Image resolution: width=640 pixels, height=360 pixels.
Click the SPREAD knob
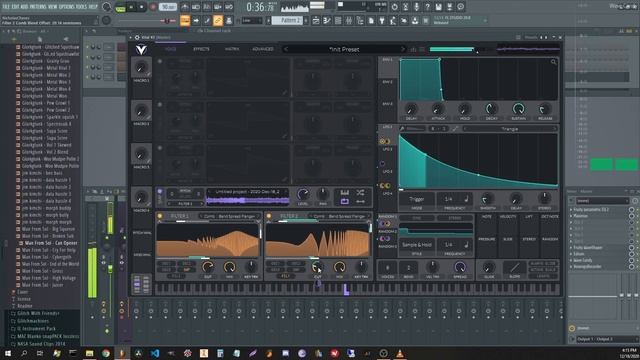point(460,267)
